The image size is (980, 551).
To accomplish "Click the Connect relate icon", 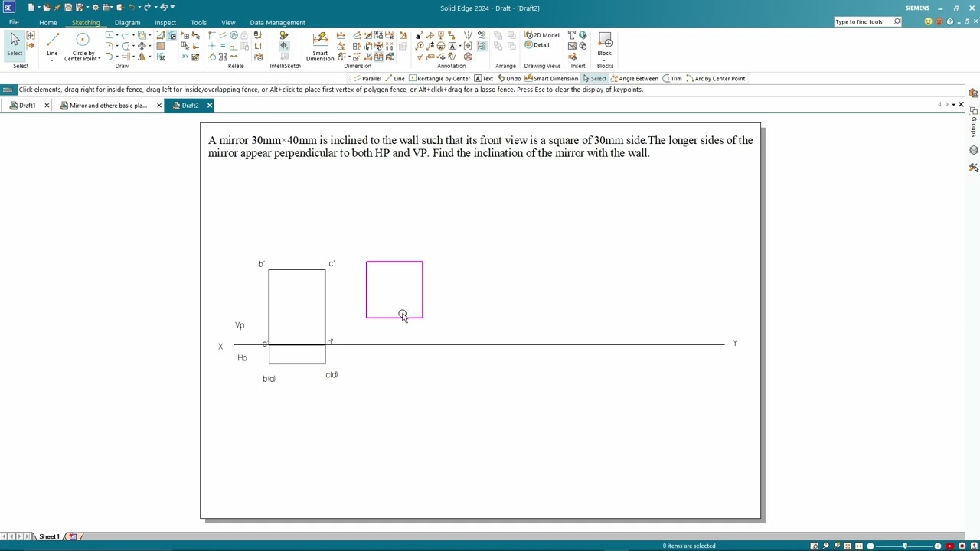I will click(x=213, y=35).
